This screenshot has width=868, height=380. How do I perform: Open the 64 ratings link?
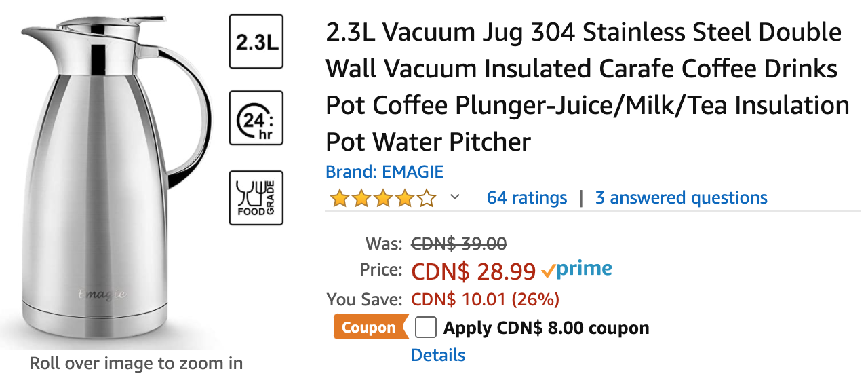527,198
